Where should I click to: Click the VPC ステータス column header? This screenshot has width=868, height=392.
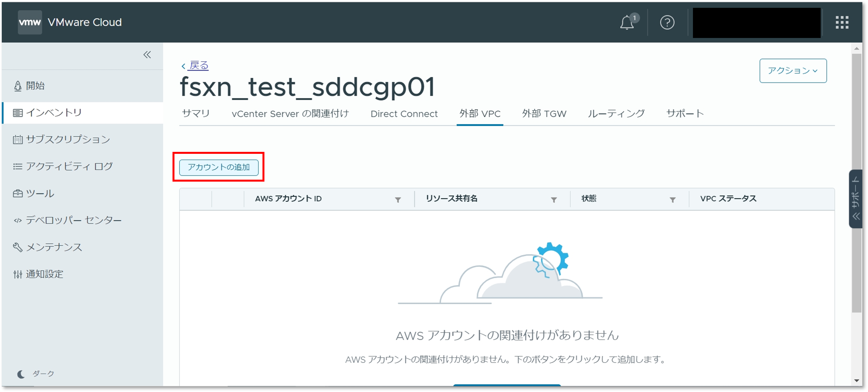pyautogui.click(x=728, y=198)
